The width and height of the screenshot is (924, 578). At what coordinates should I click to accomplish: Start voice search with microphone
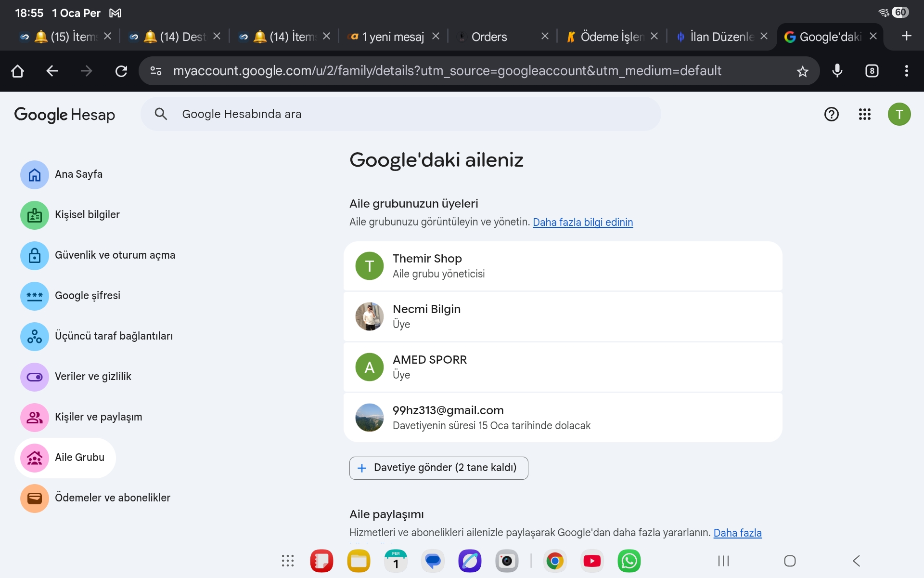pos(837,71)
